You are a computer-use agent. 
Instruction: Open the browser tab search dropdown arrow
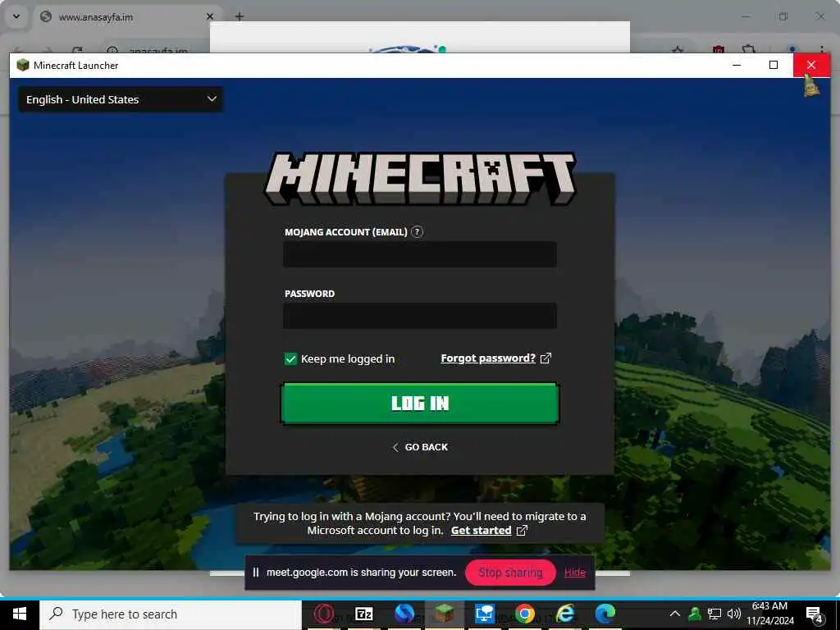click(16, 16)
